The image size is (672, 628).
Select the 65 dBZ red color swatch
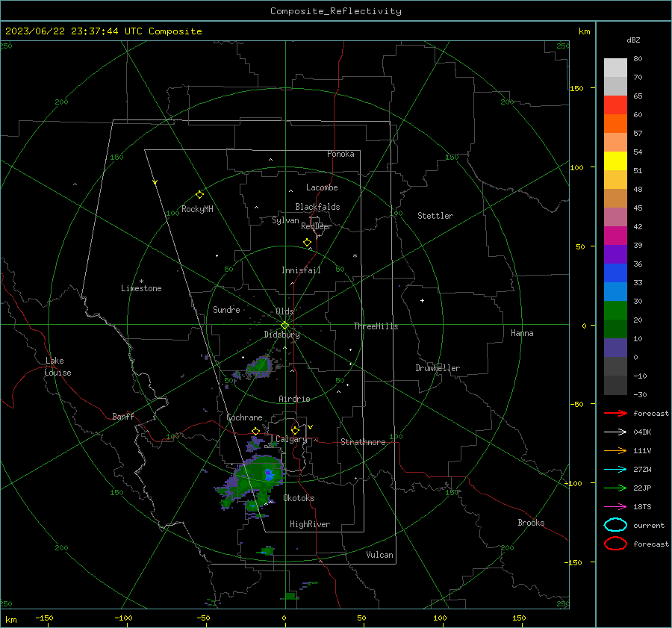pos(615,105)
